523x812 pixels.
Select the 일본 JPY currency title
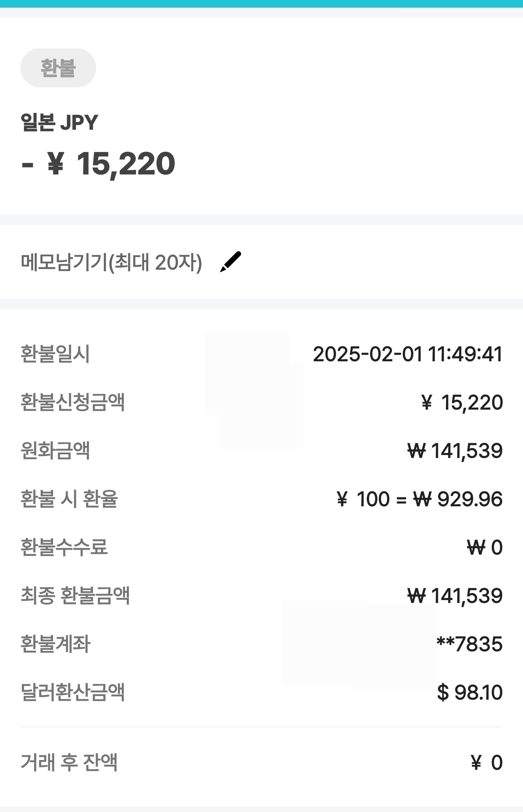coord(59,122)
